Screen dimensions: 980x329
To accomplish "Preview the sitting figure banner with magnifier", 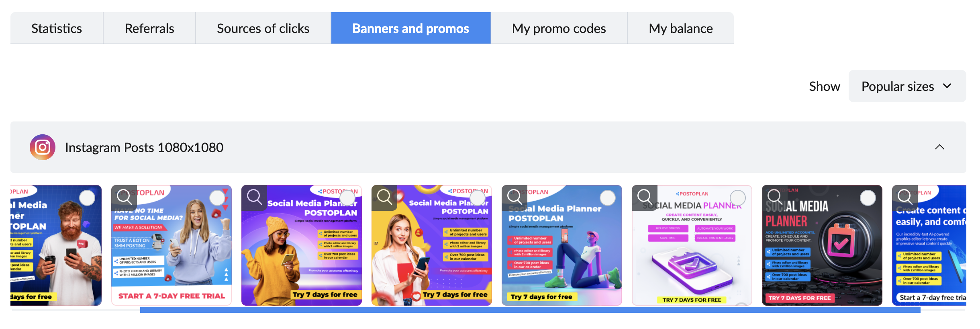I will tap(514, 196).
